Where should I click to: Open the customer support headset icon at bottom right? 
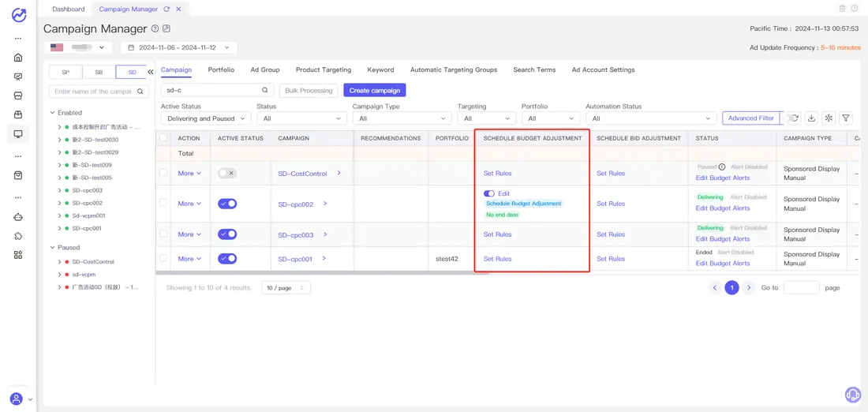coord(853,395)
